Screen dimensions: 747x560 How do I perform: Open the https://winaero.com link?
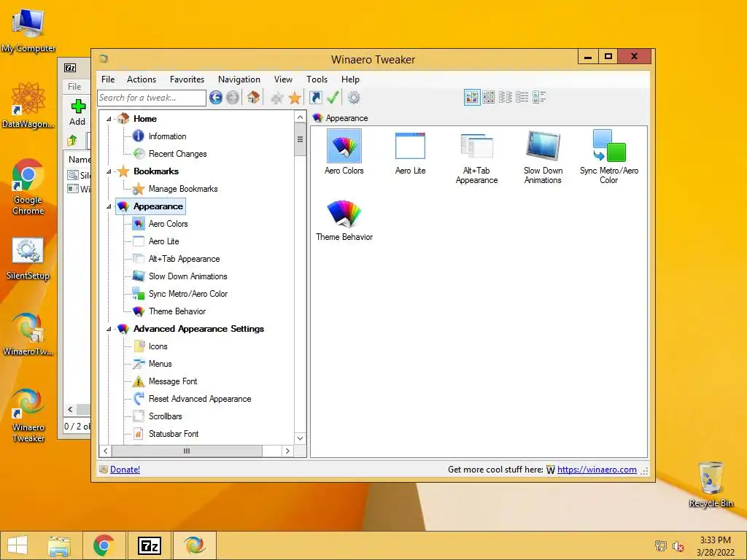[x=597, y=470]
